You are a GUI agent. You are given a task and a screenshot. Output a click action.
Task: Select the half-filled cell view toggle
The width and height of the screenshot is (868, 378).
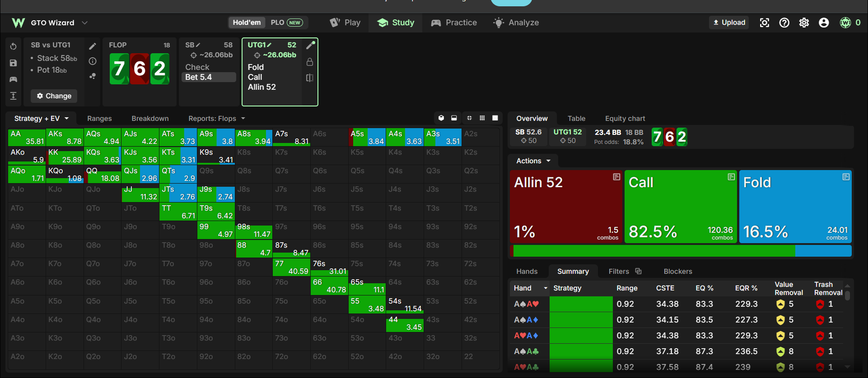pyautogui.click(x=454, y=118)
